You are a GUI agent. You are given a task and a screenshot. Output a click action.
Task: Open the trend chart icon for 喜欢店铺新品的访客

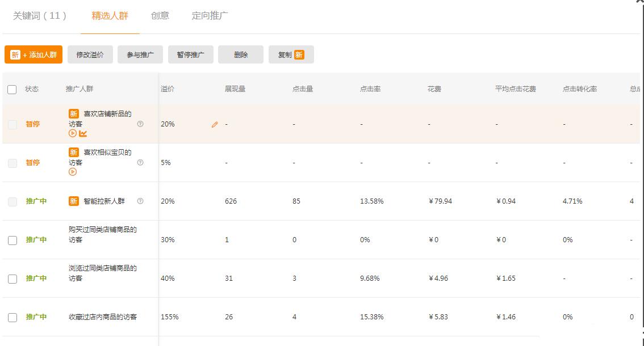(82, 133)
